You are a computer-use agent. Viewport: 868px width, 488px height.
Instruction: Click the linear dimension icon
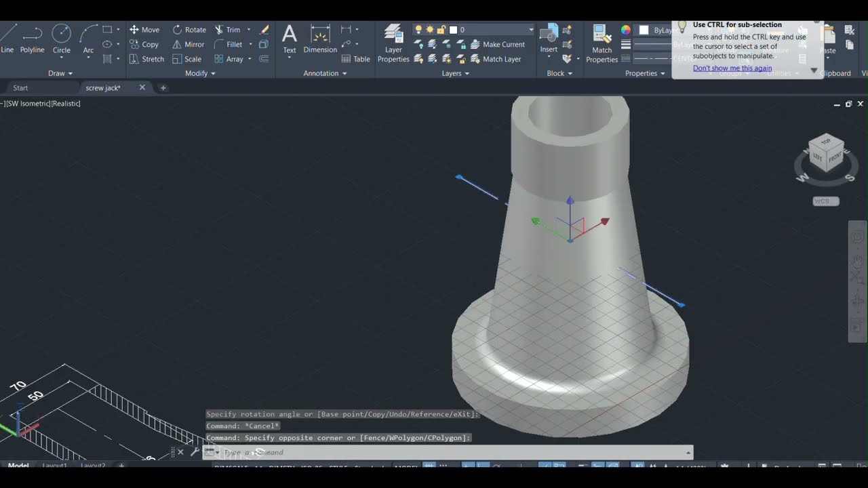(x=346, y=30)
